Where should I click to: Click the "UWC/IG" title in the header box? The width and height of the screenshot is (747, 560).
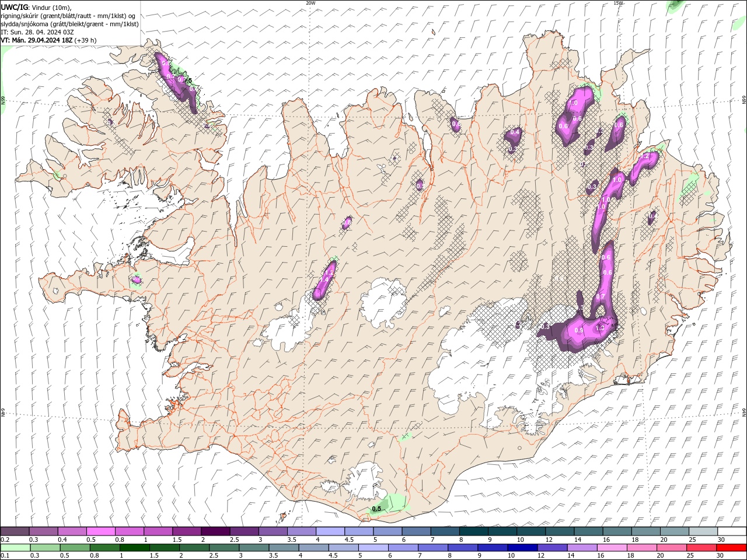15,7
